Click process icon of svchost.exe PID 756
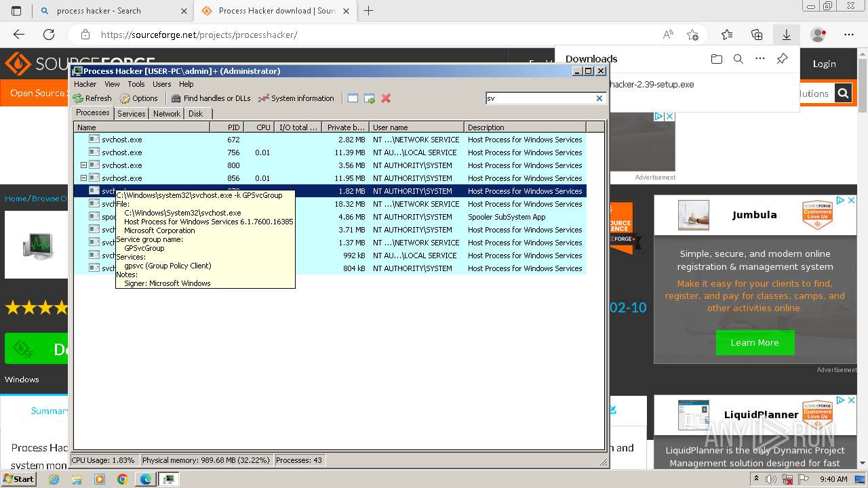Screen dimensions: 868x488 pos(94,152)
